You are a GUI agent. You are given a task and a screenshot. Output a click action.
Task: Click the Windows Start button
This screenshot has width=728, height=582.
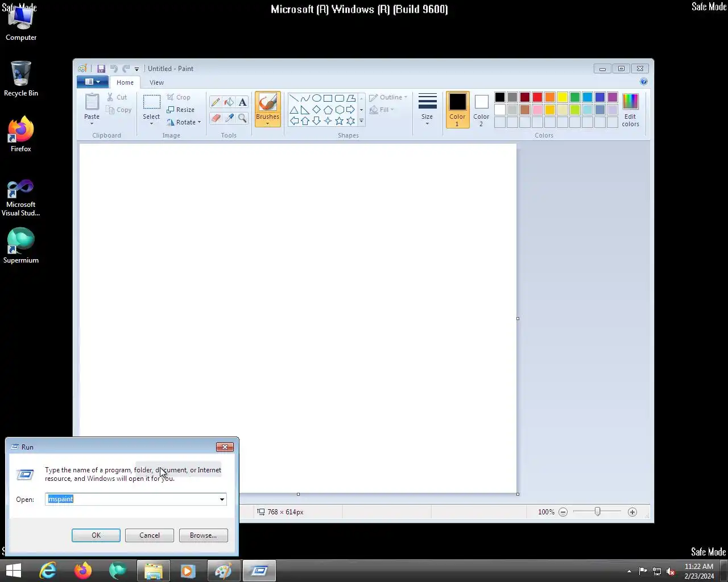tap(13, 571)
